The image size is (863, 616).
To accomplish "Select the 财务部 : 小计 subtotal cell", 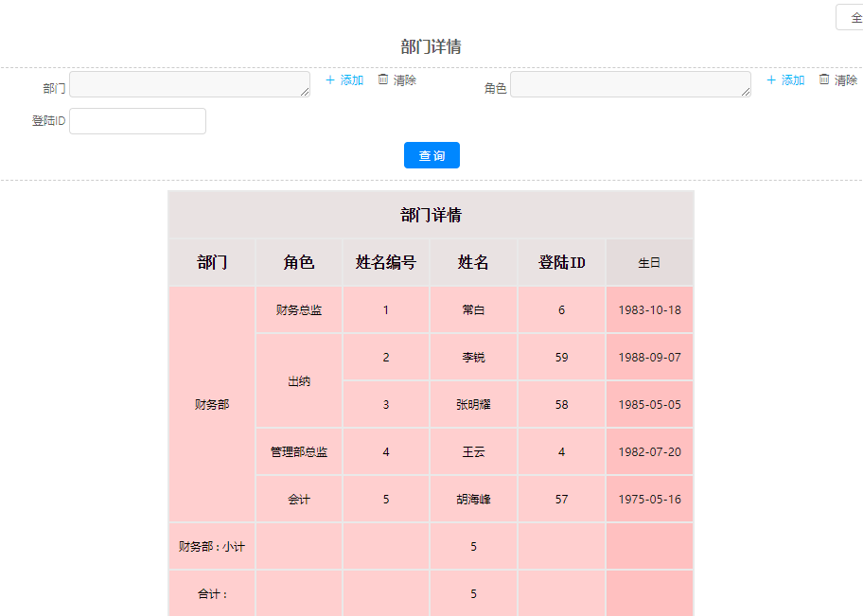I will coord(212,547).
